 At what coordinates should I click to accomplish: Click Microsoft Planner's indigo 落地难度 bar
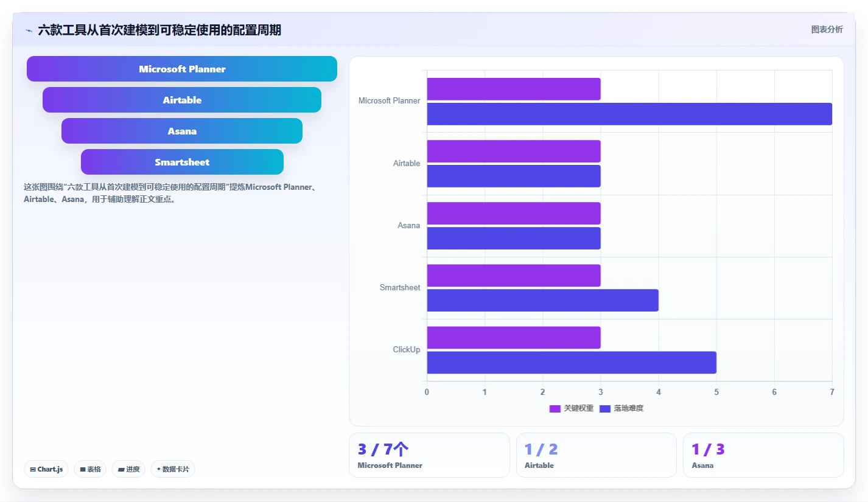(629, 114)
